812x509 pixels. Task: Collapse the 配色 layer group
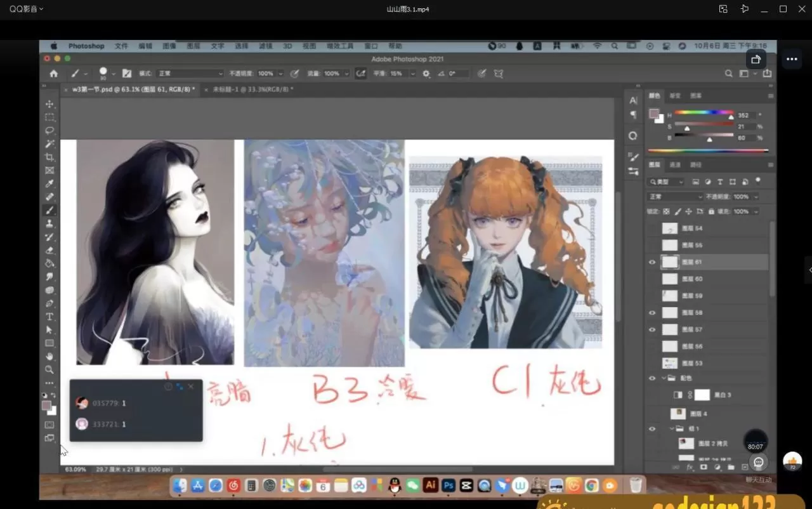(664, 378)
